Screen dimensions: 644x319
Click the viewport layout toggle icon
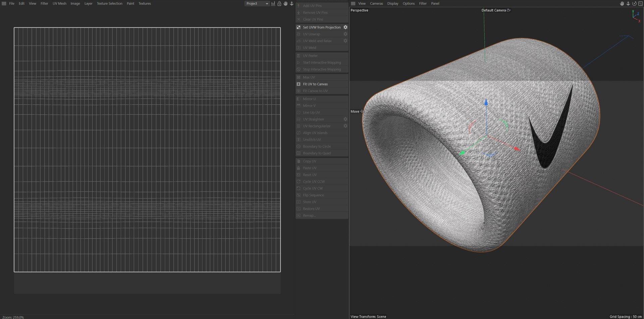point(640,3)
